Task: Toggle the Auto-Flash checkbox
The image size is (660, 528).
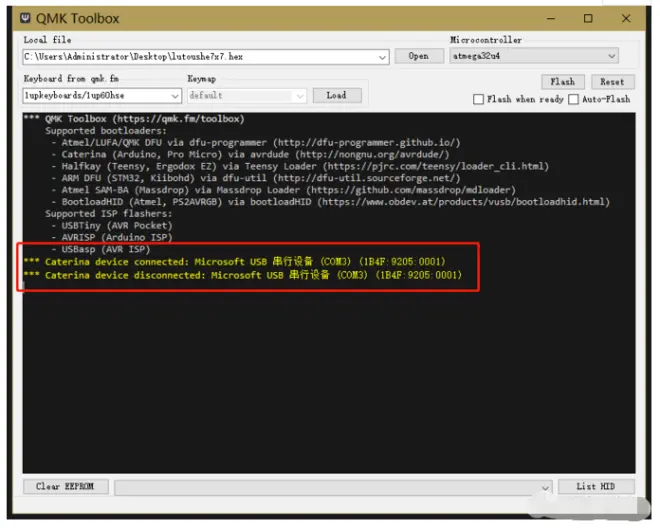Action: (x=573, y=99)
